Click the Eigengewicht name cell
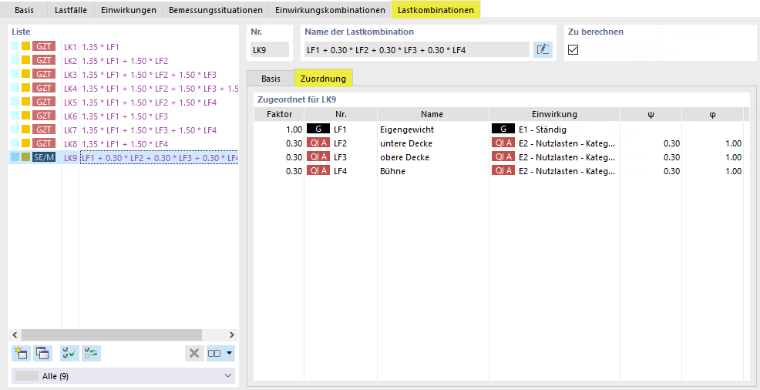The width and height of the screenshot is (760, 390). 433,129
